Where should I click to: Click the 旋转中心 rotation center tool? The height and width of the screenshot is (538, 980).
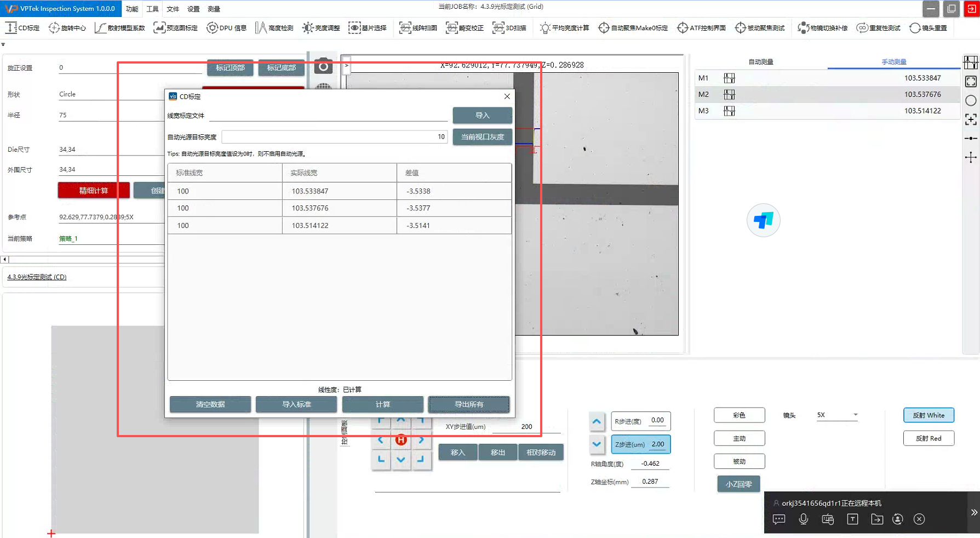(x=67, y=28)
